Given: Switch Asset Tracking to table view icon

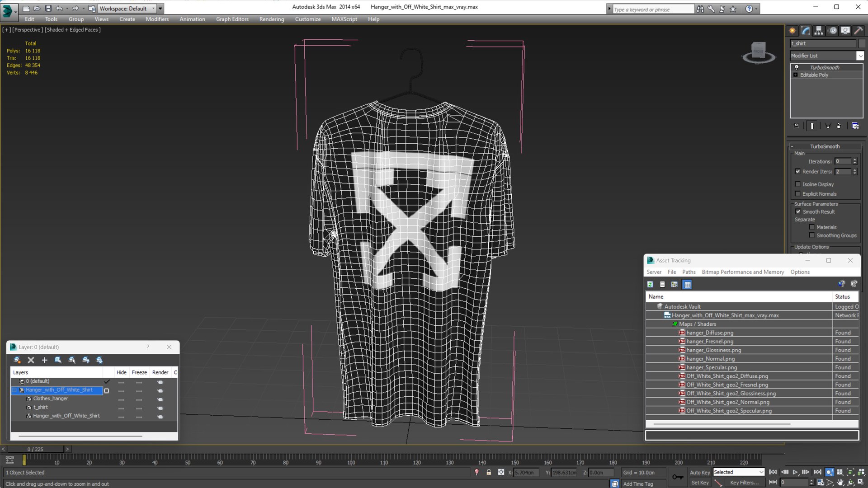Looking at the screenshot, I should (687, 284).
